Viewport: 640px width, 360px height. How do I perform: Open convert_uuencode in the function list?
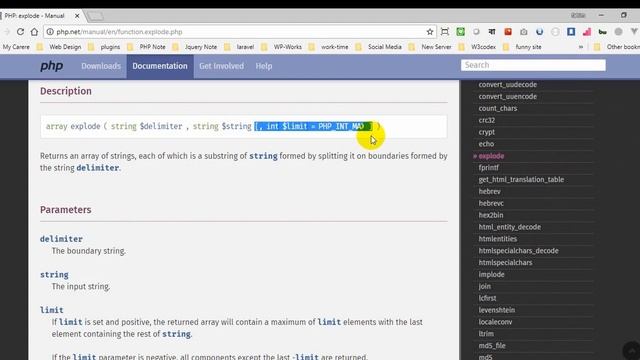click(x=507, y=96)
